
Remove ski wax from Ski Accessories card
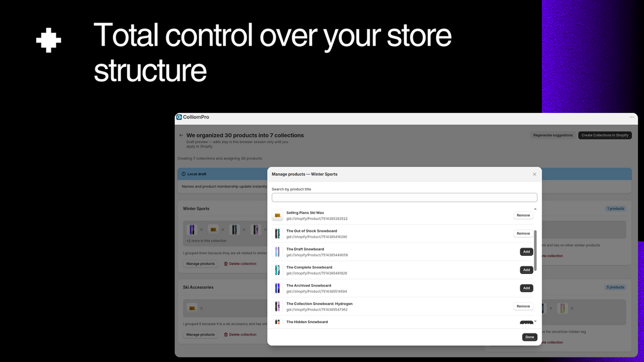click(x=202, y=308)
